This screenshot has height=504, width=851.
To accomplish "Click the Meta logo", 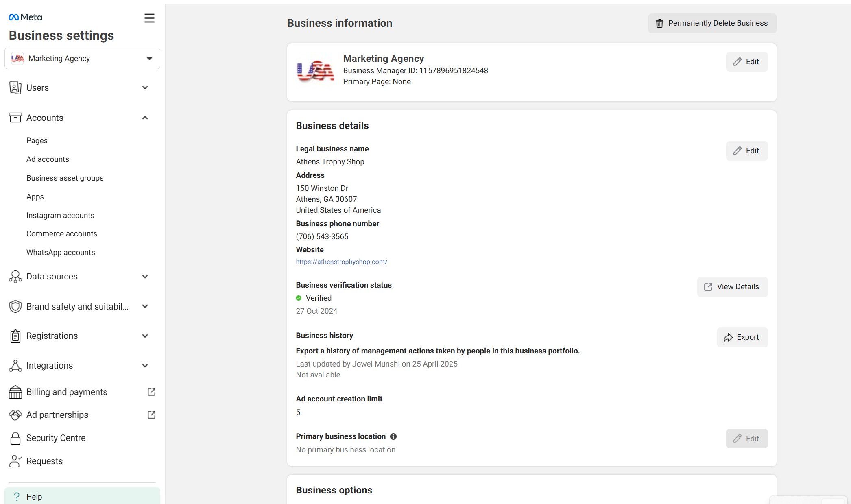I will [25, 17].
